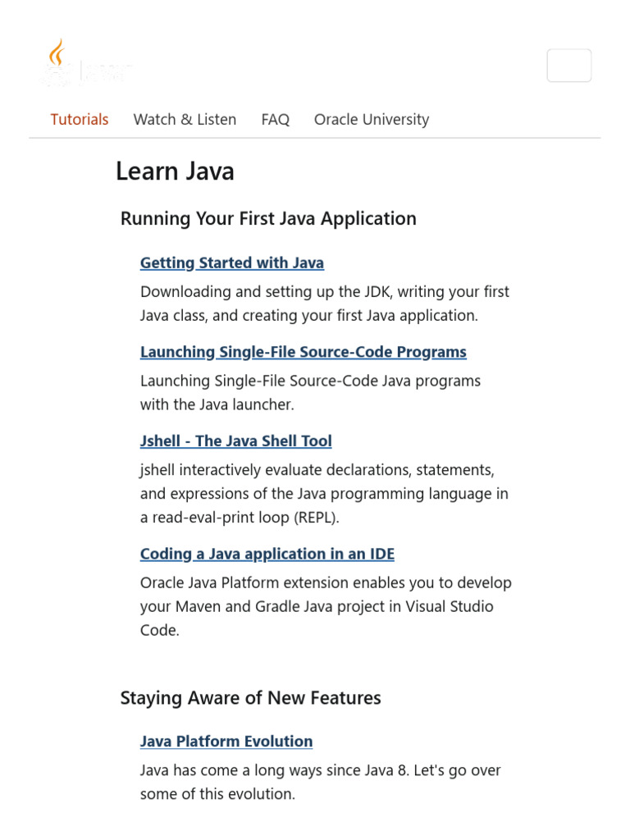
Task: Click the Java launcher description paragraph
Action: [310, 393]
